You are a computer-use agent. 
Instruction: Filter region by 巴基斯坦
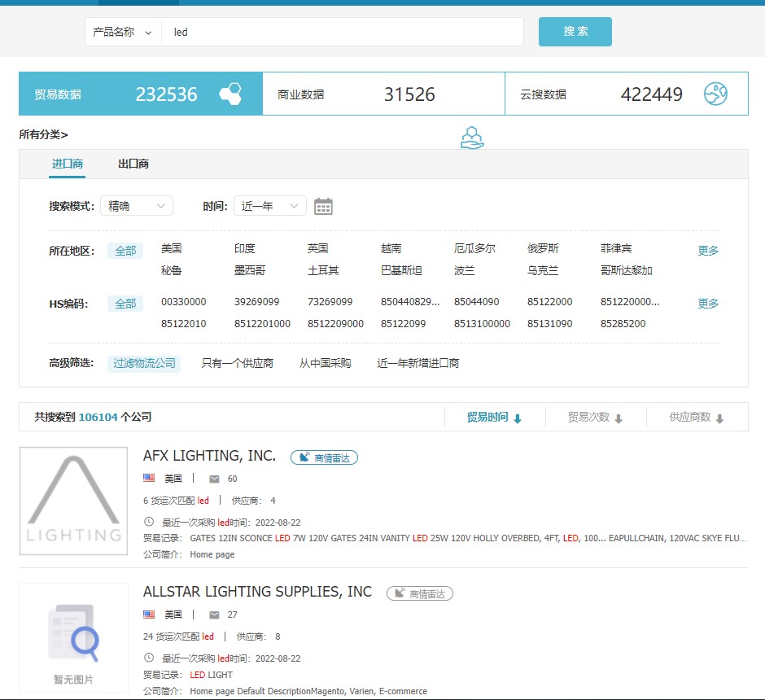(x=401, y=270)
